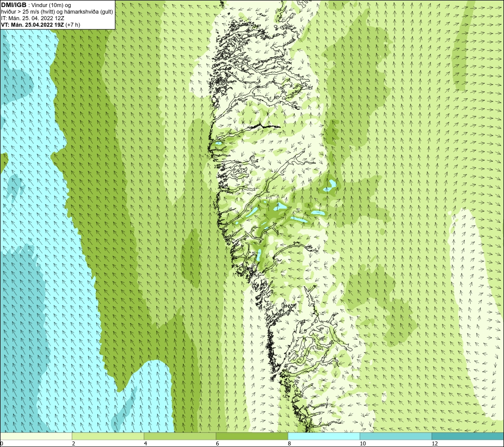The height and width of the screenshot is (447, 504).
Task: Click the dark green 6–8 legend swatch
Action: tap(252, 436)
